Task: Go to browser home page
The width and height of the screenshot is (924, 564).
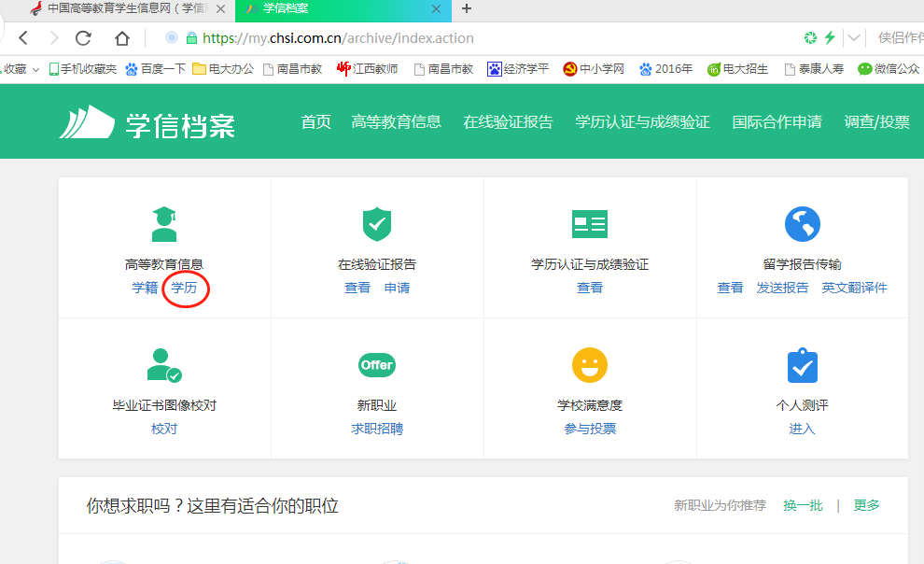Action: point(122,38)
